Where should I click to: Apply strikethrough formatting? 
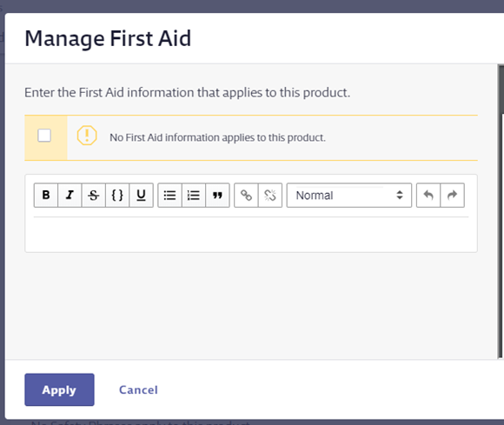tap(94, 196)
